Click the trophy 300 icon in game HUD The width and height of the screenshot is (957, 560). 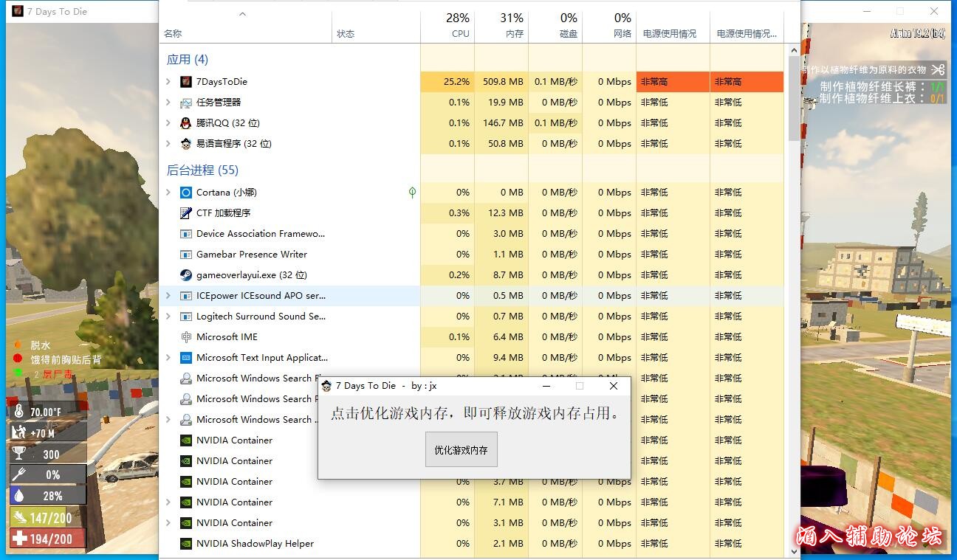click(x=19, y=454)
